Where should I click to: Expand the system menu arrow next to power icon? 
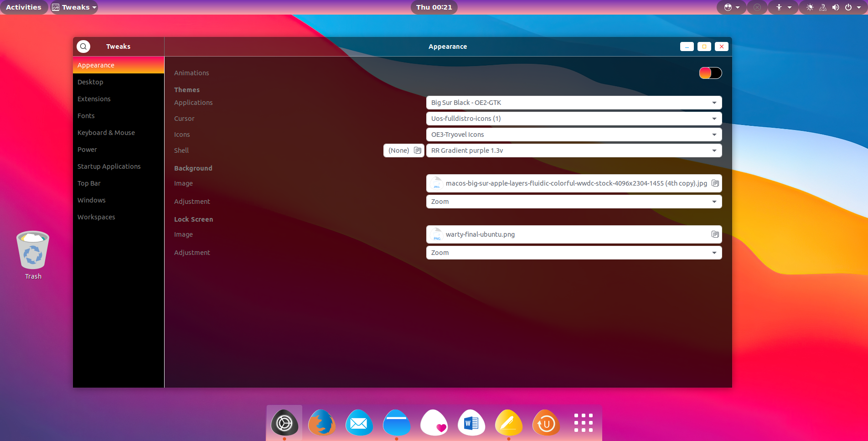click(x=859, y=7)
